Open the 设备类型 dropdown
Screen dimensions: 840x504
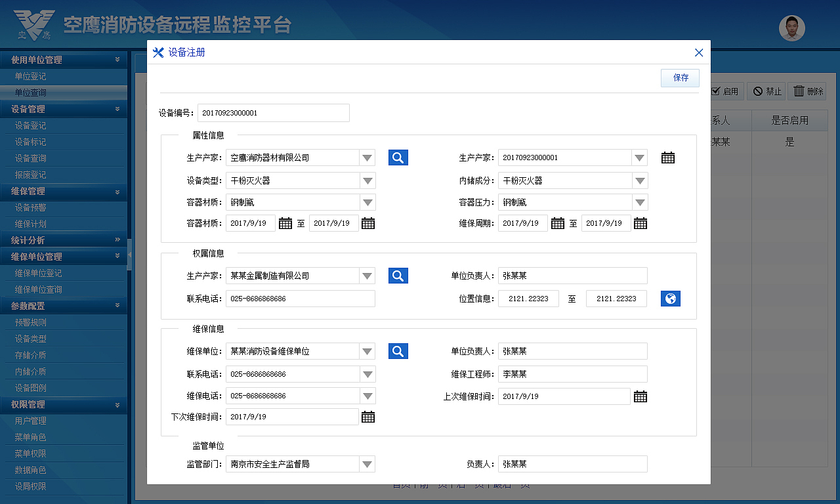tap(368, 180)
